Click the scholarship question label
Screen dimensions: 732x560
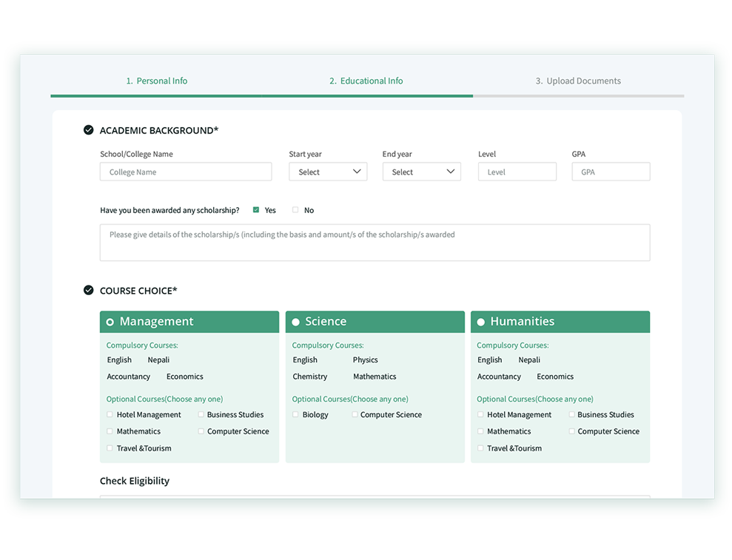coord(169,211)
